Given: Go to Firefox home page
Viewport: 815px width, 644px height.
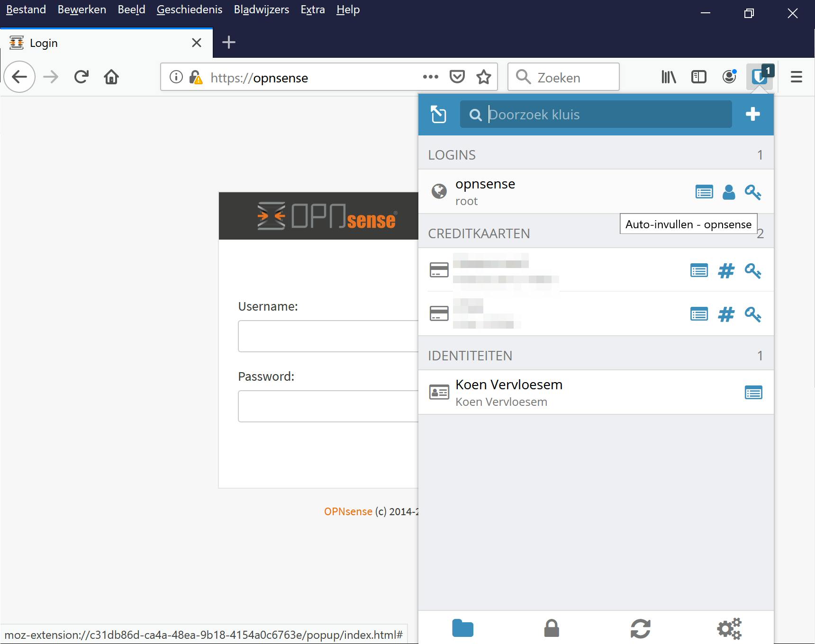Looking at the screenshot, I should (x=111, y=77).
